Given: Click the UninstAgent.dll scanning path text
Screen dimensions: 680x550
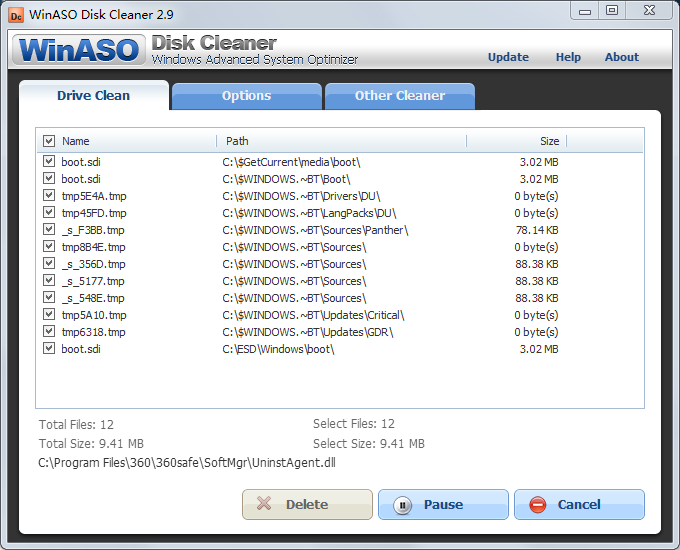Looking at the screenshot, I should point(187,463).
